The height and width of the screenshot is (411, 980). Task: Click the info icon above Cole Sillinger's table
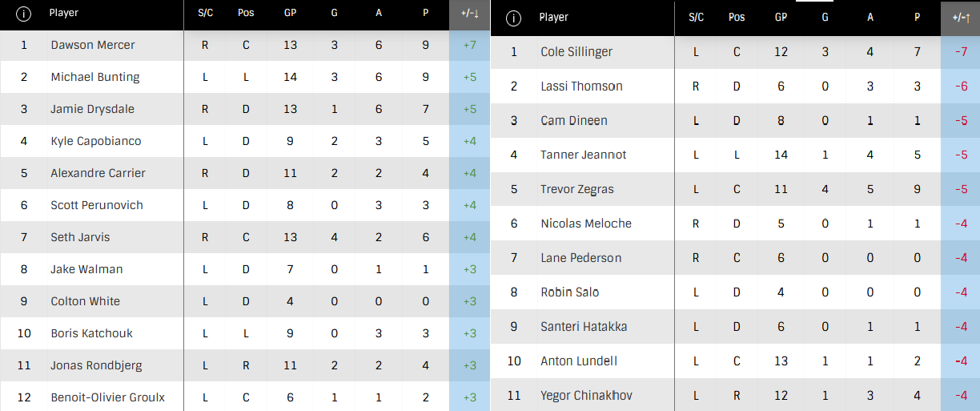click(514, 18)
